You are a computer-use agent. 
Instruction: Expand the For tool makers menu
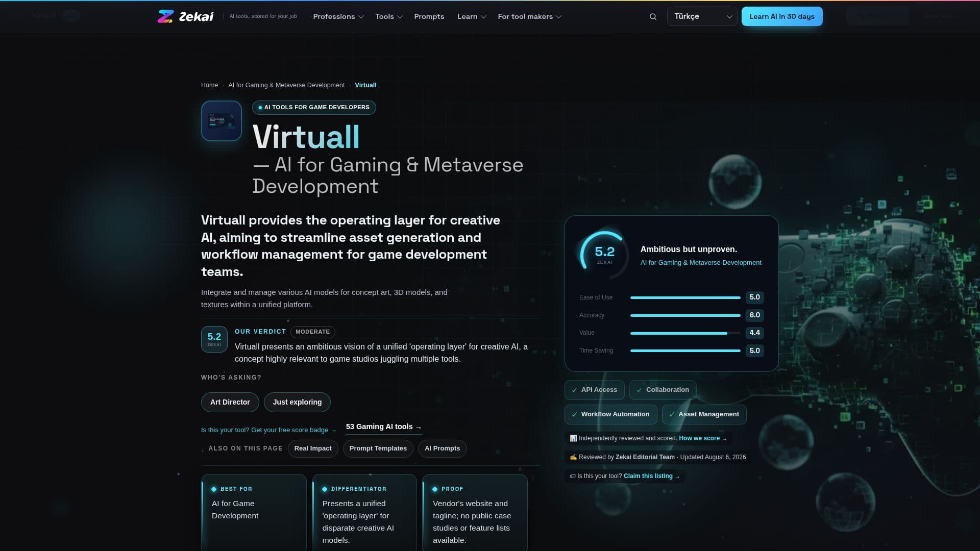coord(529,16)
